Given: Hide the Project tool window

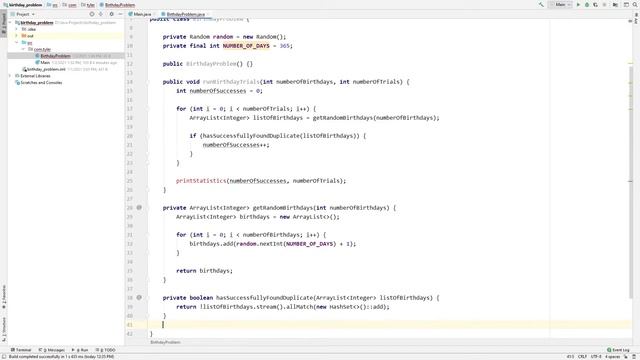Looking at the screenshot, I should [120, 14].
